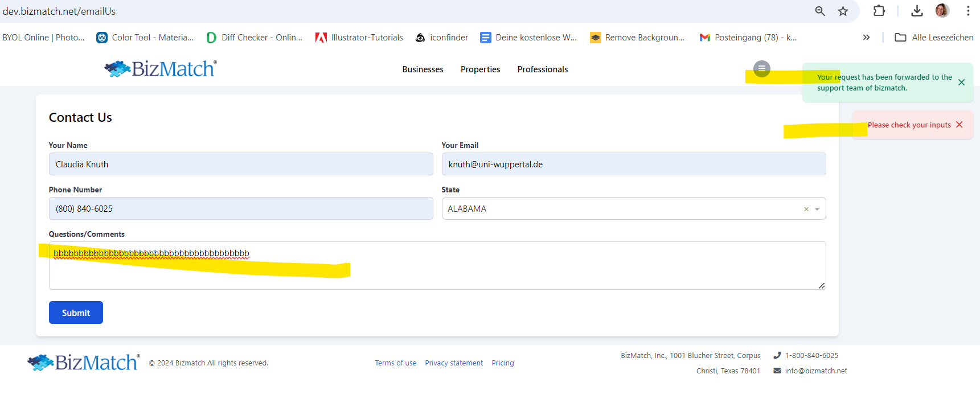
Task: Expand the State dropdown arrow
Action: pyautogui.click(x=817, y=209)
